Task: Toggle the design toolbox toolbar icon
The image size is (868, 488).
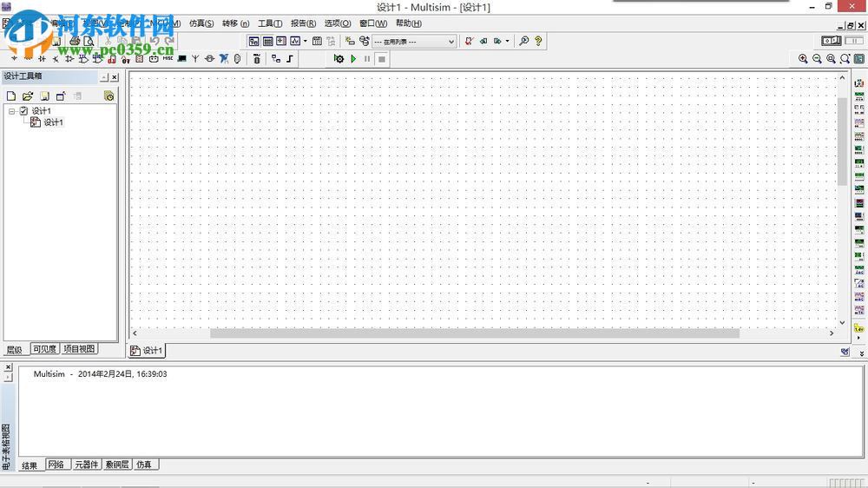Action: pyautogui.click(x=253, y=41)
